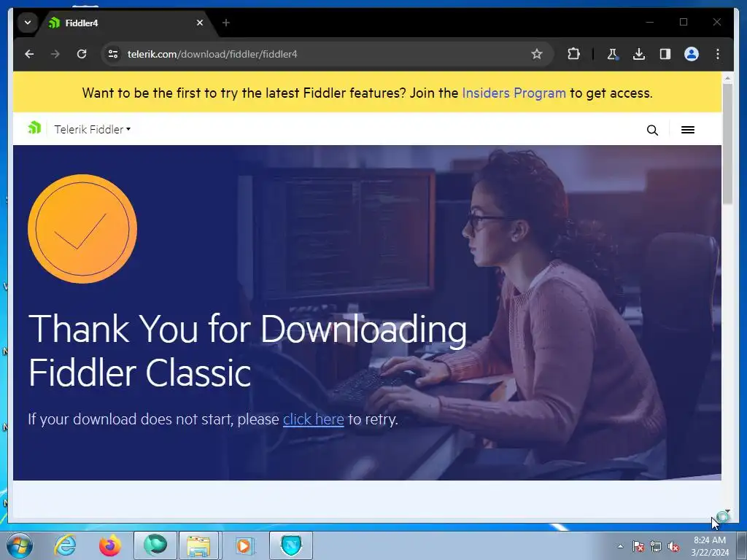
Task: Click the muted volume tray icon
Action: coord(673,546)
